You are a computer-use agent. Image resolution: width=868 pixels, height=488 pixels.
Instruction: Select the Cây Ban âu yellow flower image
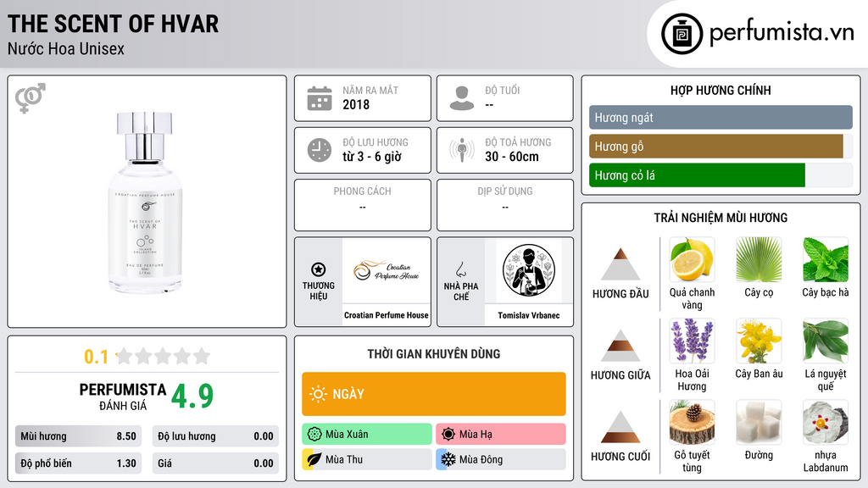pos(759,341)
